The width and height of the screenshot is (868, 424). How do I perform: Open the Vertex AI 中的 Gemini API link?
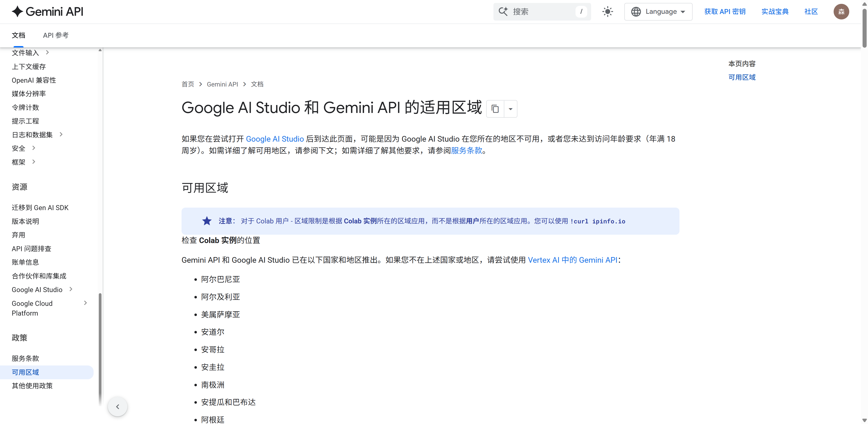[x=573, y=260]
